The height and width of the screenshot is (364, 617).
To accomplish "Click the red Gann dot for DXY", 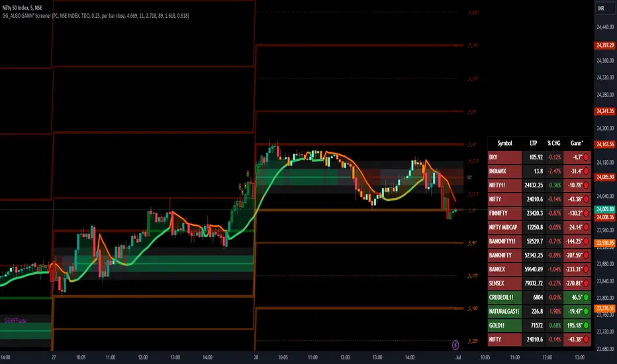I will (586, 157).
